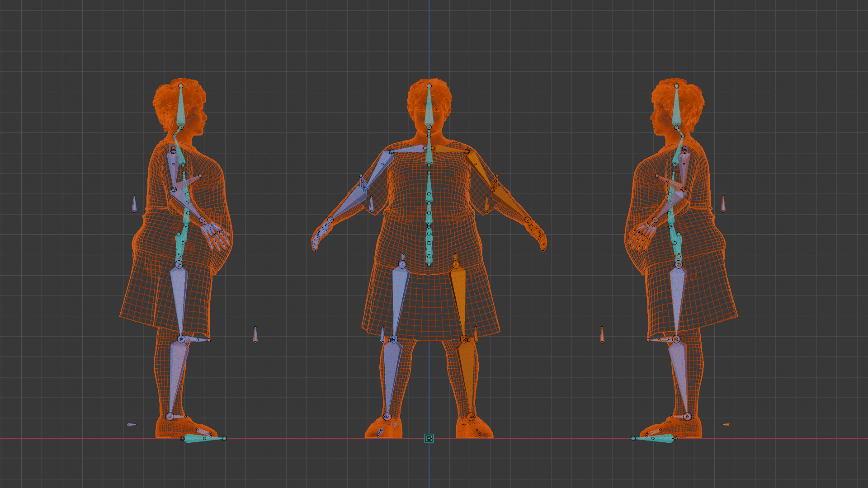This screenshot has width=868, height=488.
Task: Select floating elbow pole bone beside left figure
Action: pyautogui.click(x=134, y=204)
